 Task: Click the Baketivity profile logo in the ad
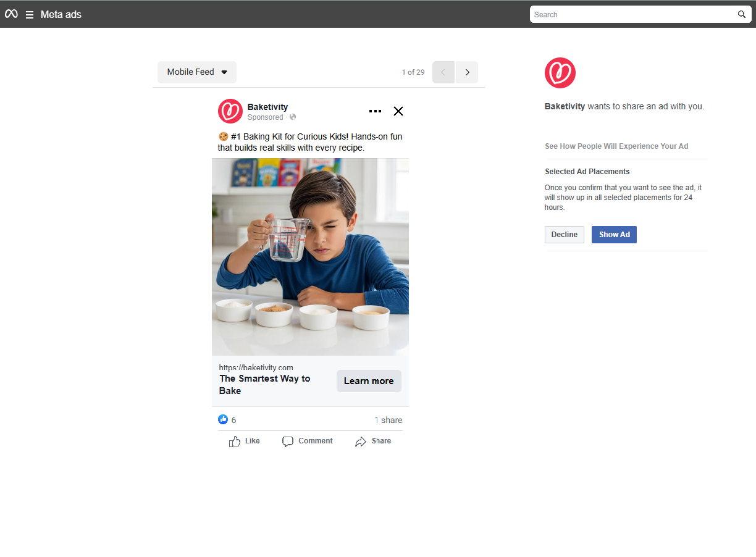click(x=230, y=111)
